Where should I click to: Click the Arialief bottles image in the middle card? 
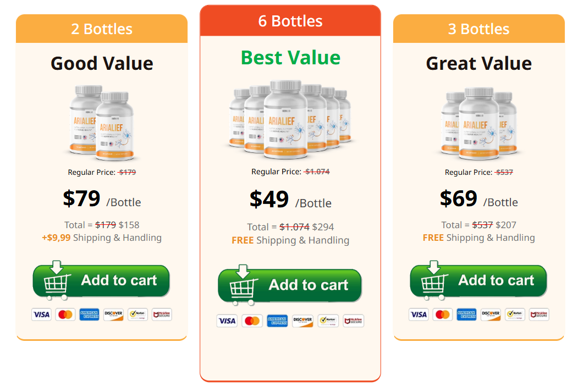(x=290, y=118)
